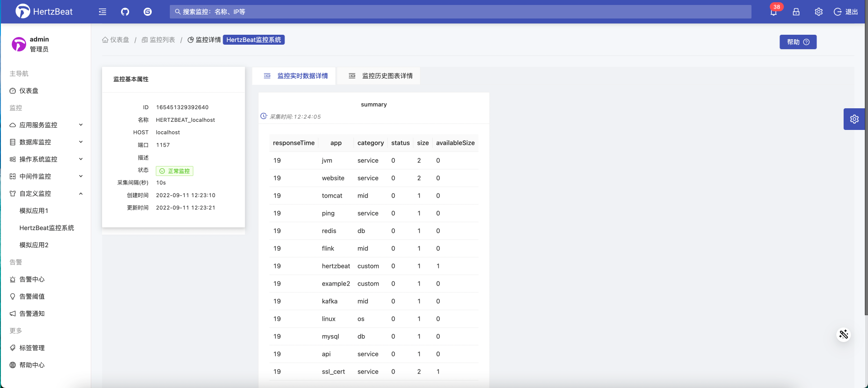Viewport: 868px width, 388px height.
Task: Click 退出 to log out
Action: point(846,12)
